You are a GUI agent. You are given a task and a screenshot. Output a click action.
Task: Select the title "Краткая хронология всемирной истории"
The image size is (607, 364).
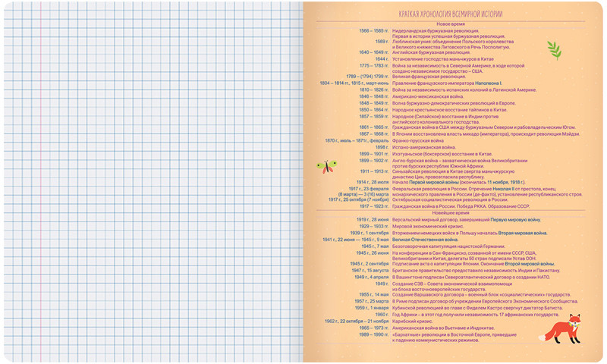[451, 14]
